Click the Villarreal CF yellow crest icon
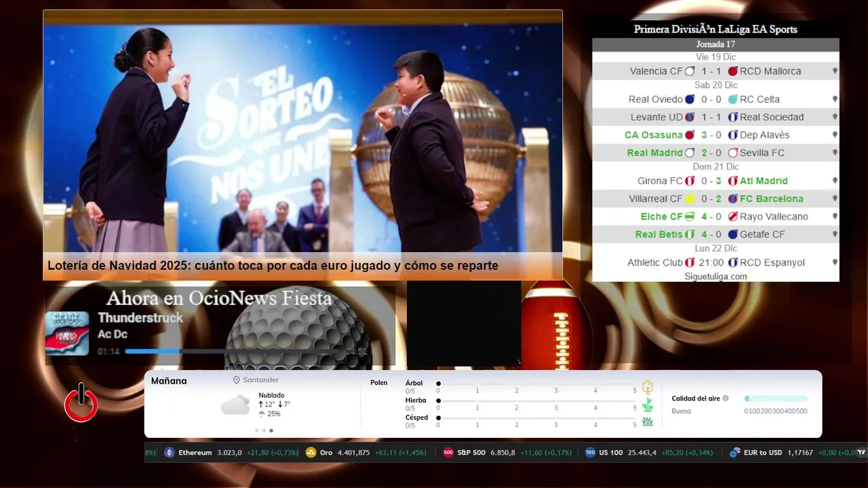 click(690, 199)
